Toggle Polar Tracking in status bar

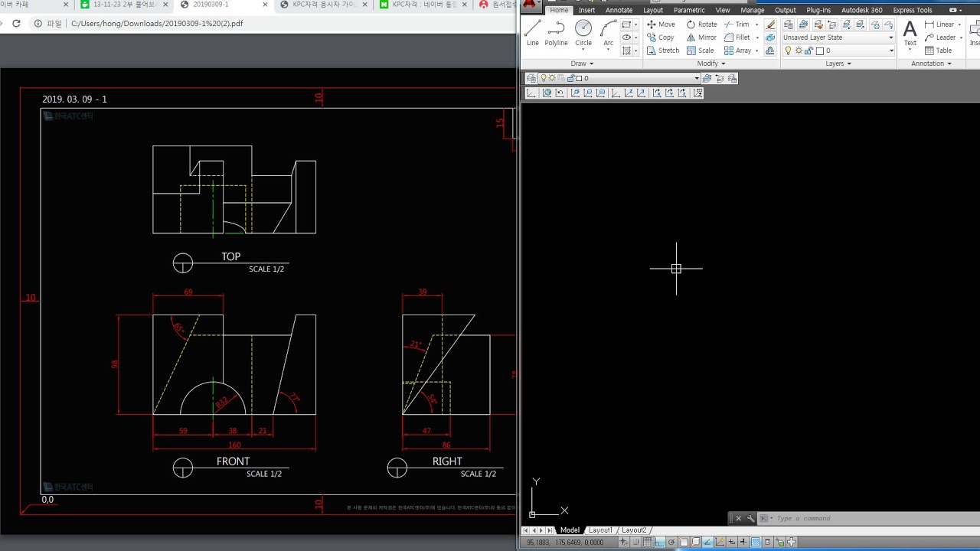point(671,542)
